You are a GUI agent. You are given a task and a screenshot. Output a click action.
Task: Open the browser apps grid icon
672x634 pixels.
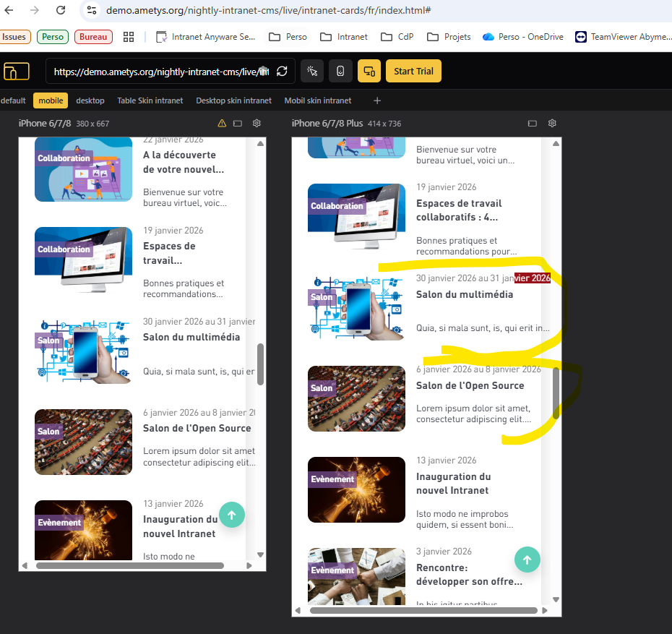(129, 37)
